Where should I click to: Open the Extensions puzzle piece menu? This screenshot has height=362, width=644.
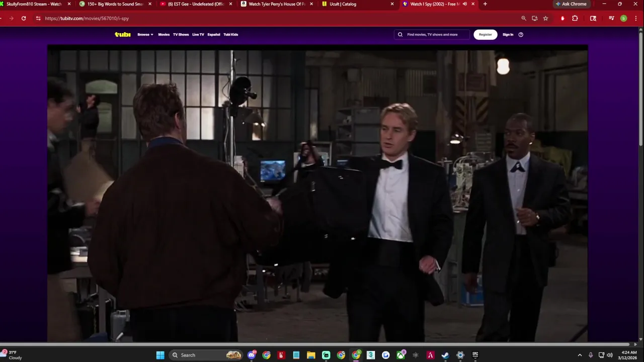pyautogui.click(x=575, y=18)
